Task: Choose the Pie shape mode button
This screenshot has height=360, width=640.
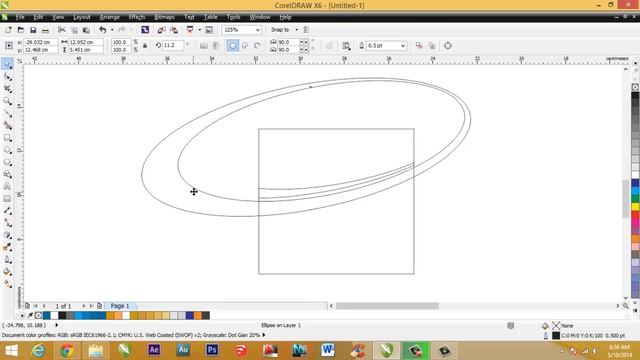Action: click(x=245, y=46)
